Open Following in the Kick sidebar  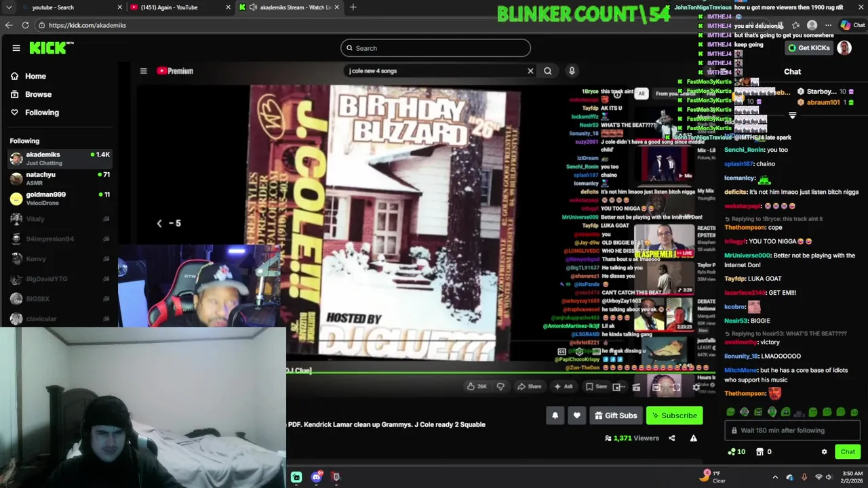click(x=35, y=113)
